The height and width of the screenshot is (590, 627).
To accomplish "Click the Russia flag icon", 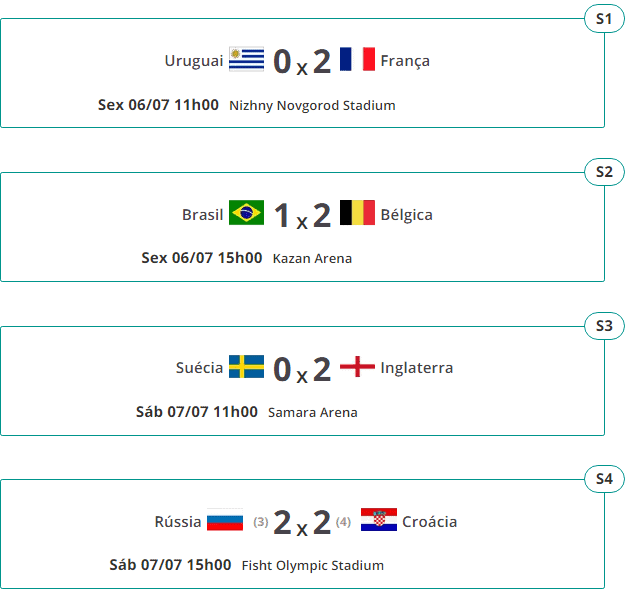I will pyautogui.click(x=225, y=521).
